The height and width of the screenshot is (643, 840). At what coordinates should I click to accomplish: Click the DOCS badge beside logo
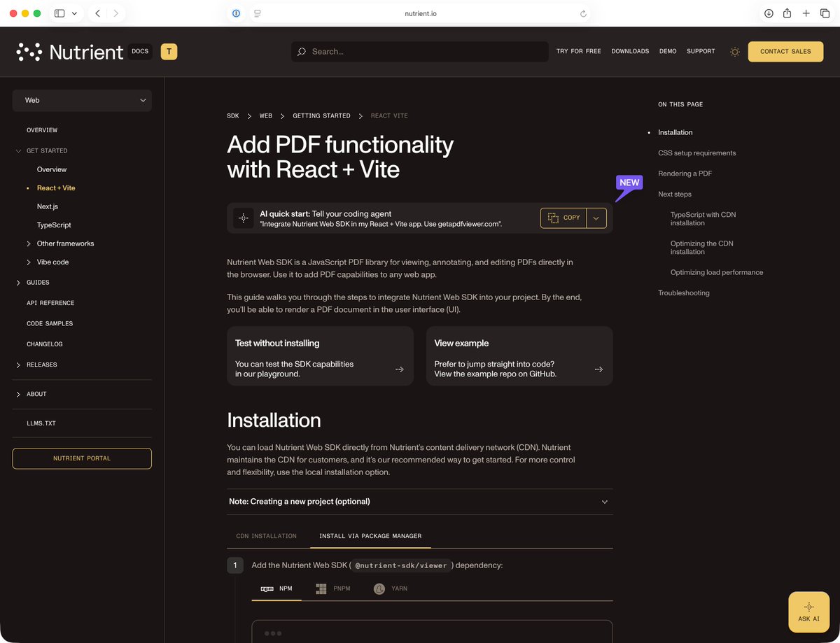(x=140, y=51)
